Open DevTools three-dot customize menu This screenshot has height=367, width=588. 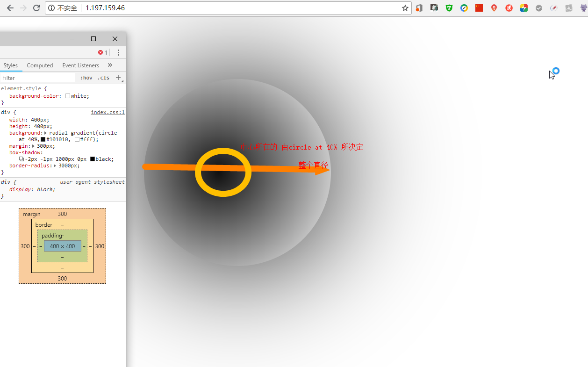(x=118, y=52)
